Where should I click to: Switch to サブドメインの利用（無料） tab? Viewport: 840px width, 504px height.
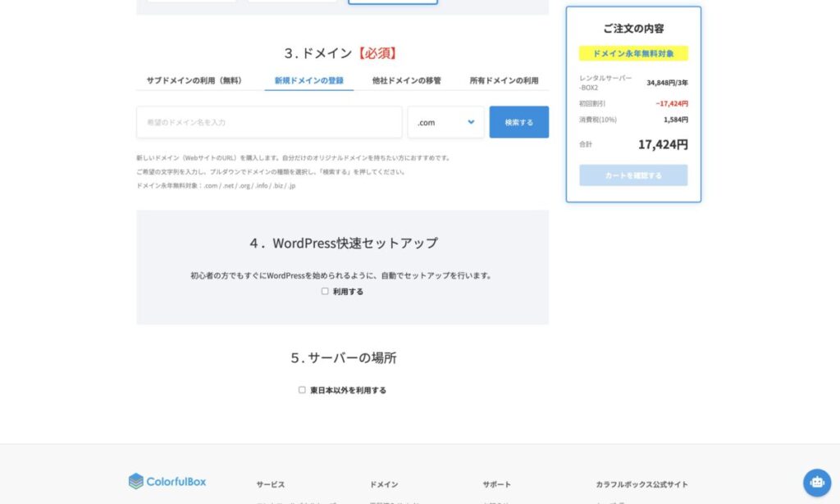[x=194, y=80]
